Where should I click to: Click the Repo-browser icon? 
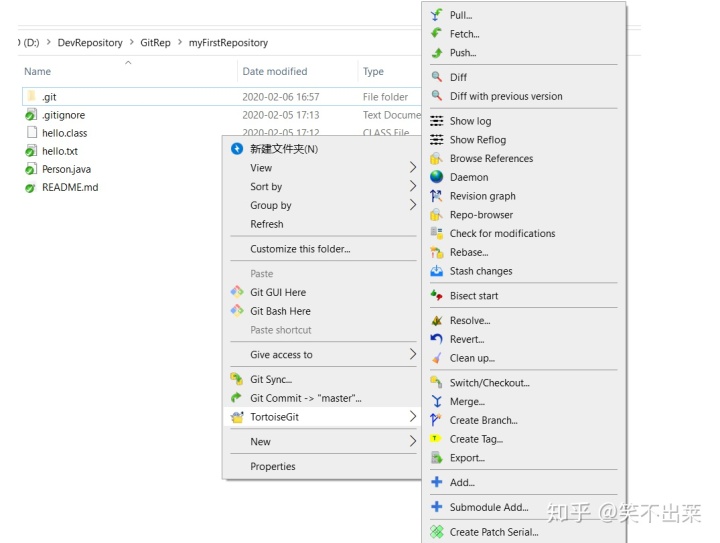[x=436, y=215]
